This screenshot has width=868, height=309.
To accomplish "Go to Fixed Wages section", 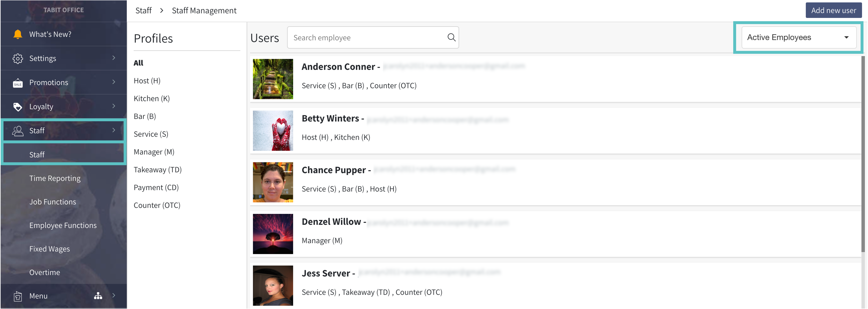I will point(49,249).
